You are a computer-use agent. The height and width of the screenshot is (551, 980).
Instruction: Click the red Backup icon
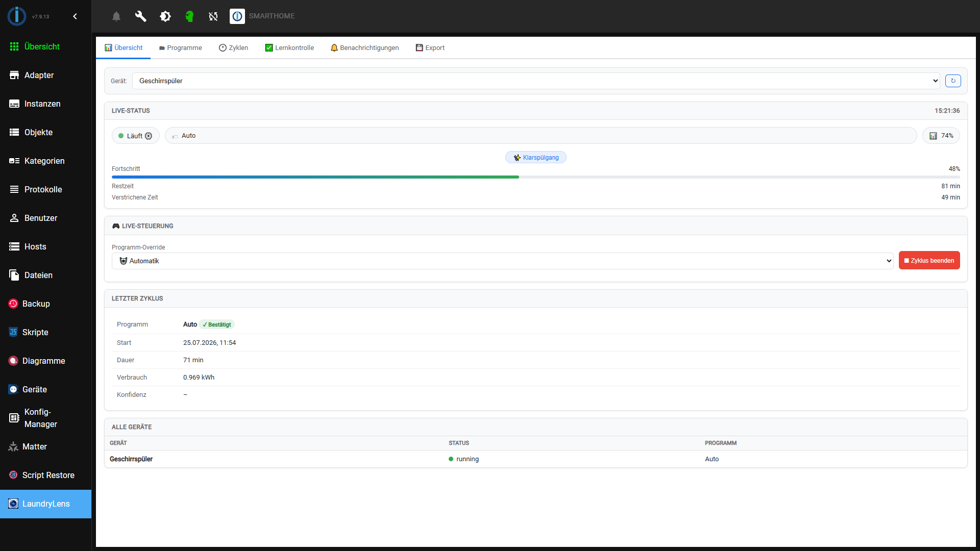pyautogui.click(x=13, y=304)
